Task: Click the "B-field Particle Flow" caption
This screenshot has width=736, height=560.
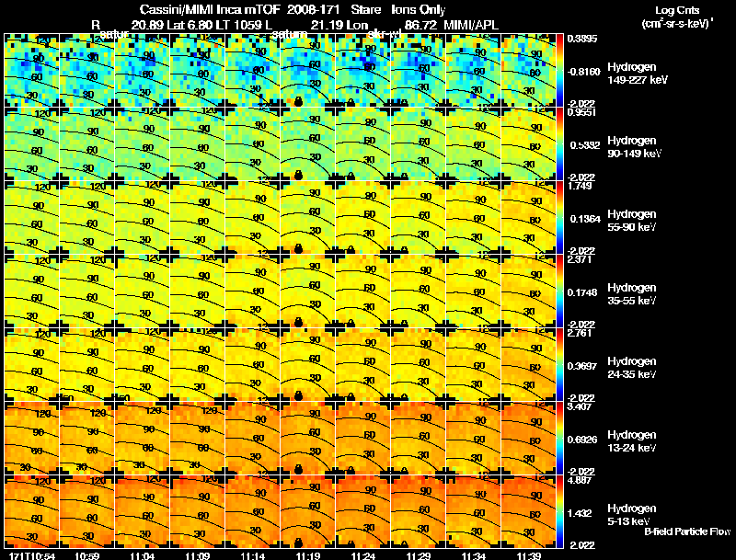Action: point(687,531)
